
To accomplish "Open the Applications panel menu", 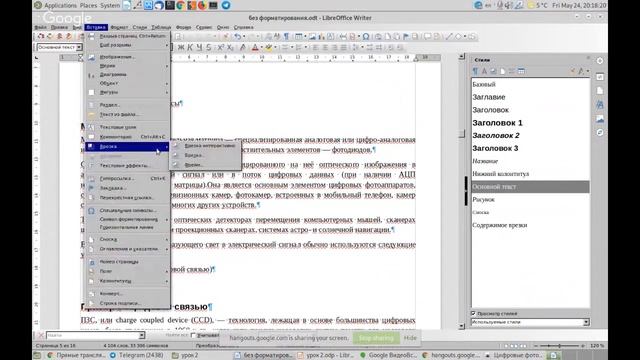I will click(60, 5).
